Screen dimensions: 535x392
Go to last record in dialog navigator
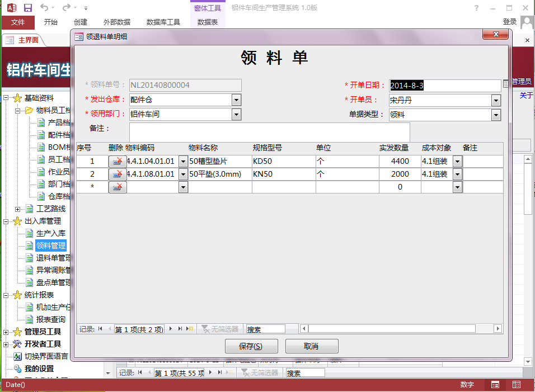[x=180, y=329]
